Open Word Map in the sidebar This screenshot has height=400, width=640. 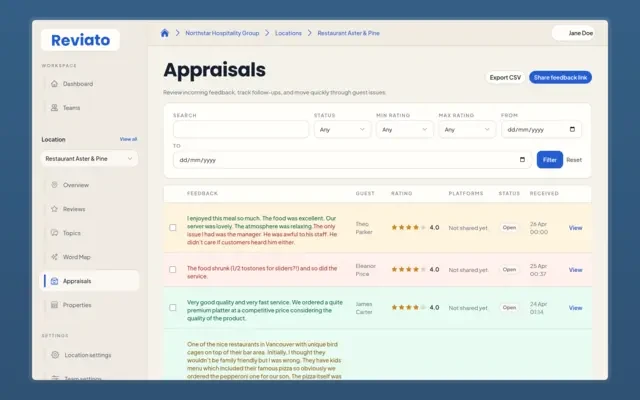tap(91, 257)
